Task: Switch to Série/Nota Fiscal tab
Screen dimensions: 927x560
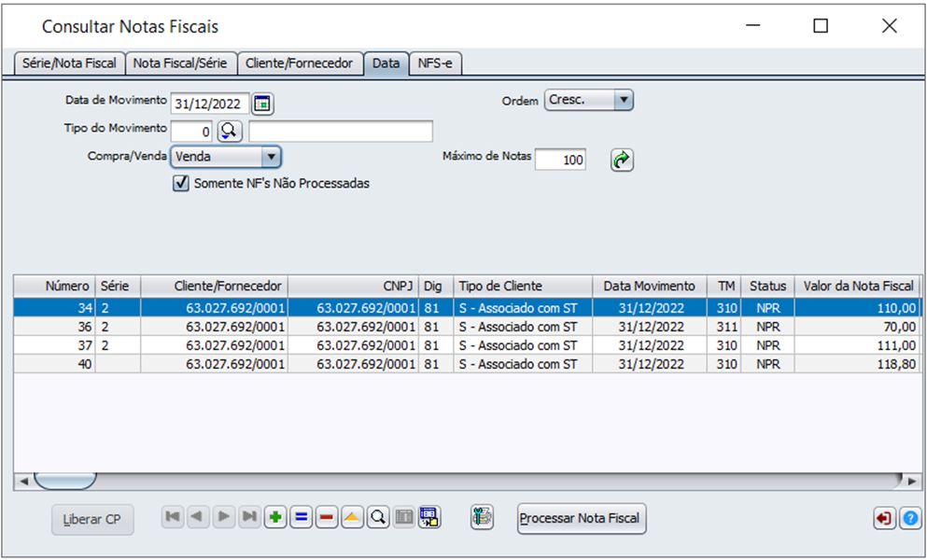Action: pos(69,63)
